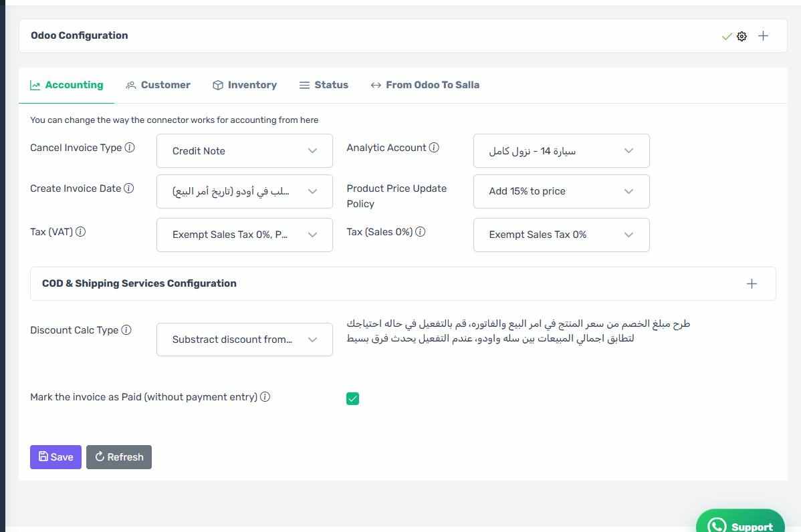Viewport: 801px width, 532px height.
Task: Click the Product Price Update Policy label
Action: 396,196
